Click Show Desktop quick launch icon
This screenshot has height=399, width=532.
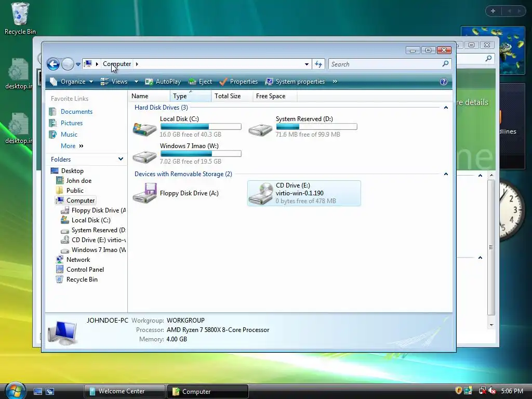[38, 392]
